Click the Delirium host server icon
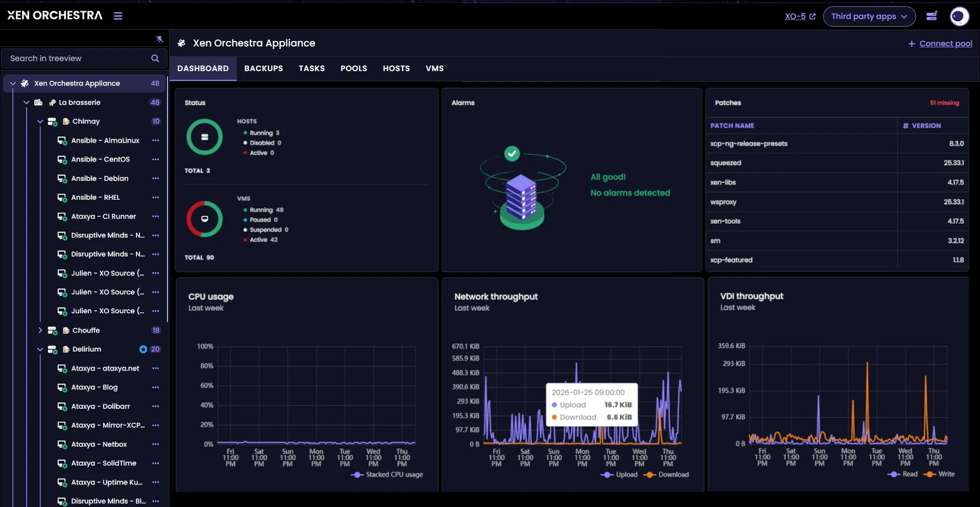The height and width of the screenshot is (507, 980). 52,350
